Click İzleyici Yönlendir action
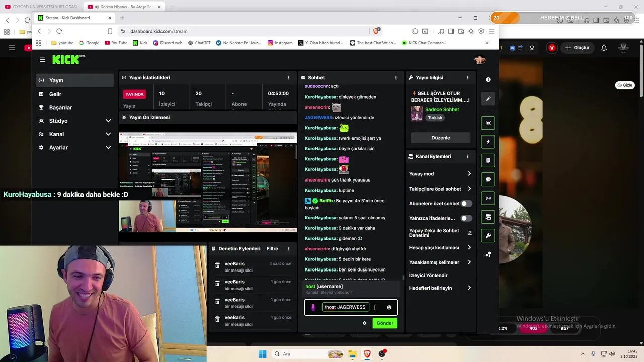Viewport: 644px width, 362px height. click(428, 276)
